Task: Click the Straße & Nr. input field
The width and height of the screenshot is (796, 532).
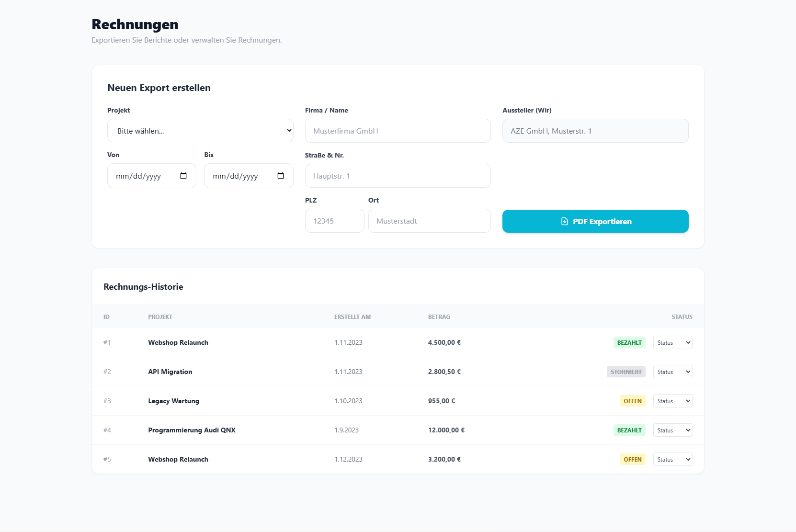Action: (x=398, y=176)
